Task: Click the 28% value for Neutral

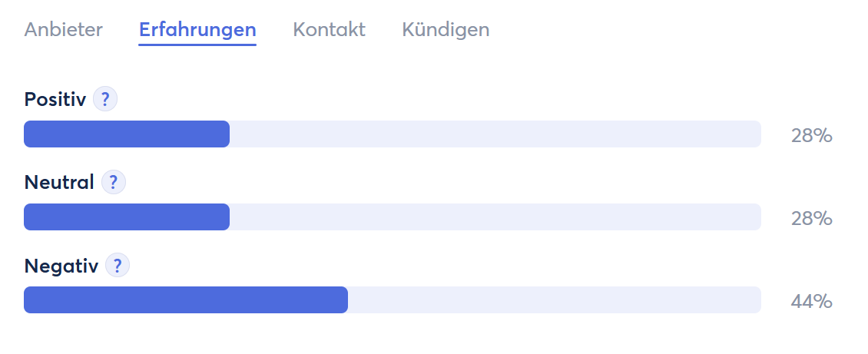Action: (811, 219)
